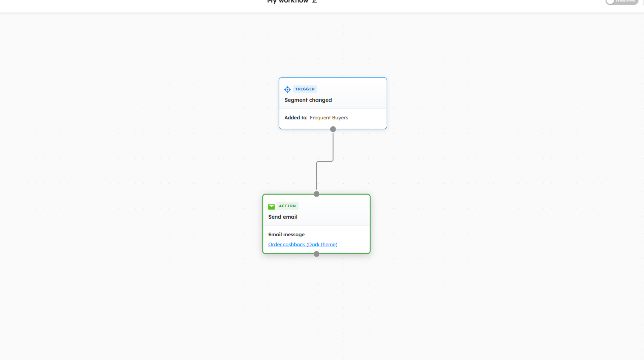Click the green ACTION badge
The image size is (644, 360).
pyautogui.click(x=287, y=206)
